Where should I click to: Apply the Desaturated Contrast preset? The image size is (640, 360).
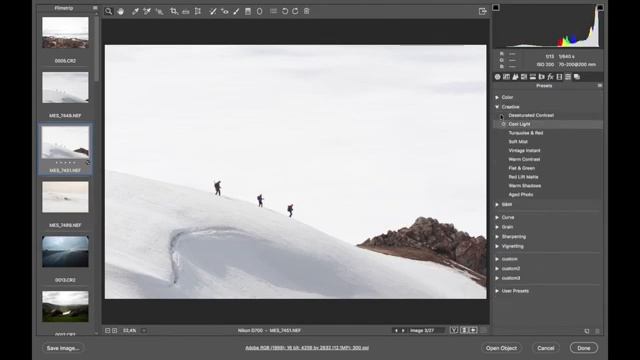coord(531,116)
